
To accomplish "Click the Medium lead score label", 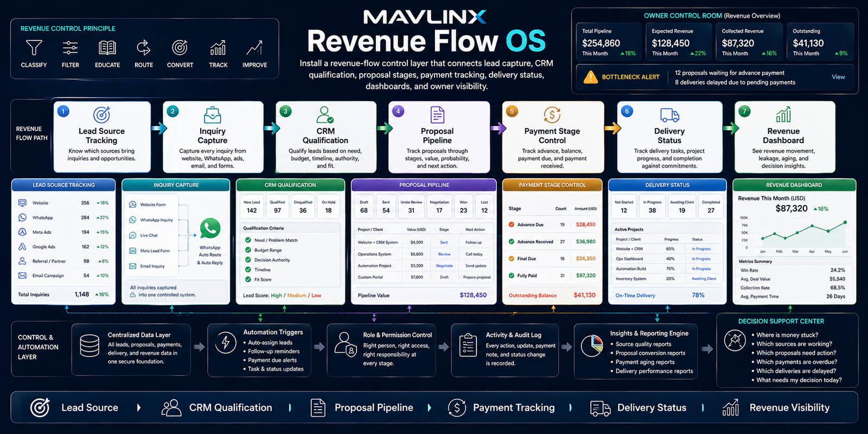I will pyautogui.click(x=297, y=296).
